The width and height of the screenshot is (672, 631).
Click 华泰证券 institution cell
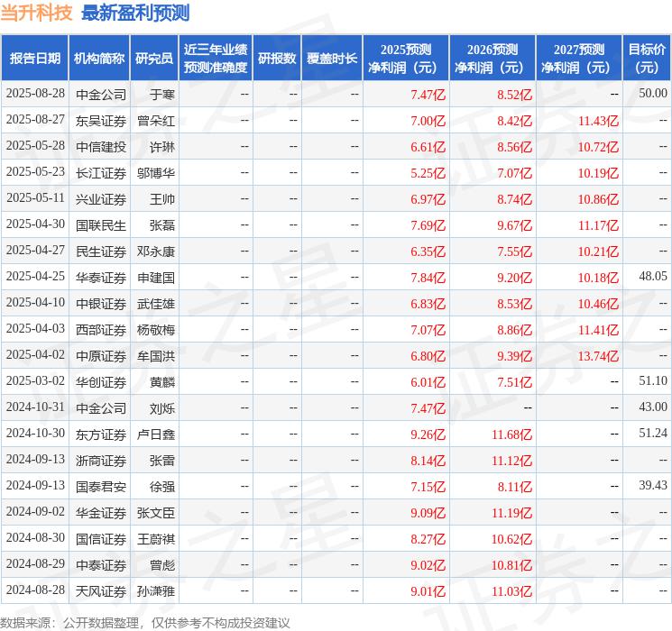(101, 278)
